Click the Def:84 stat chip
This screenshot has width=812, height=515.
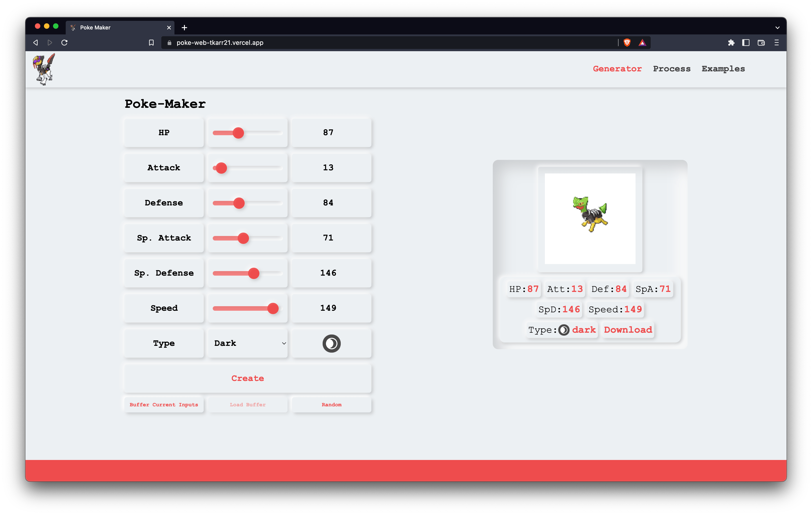point(609,289)
